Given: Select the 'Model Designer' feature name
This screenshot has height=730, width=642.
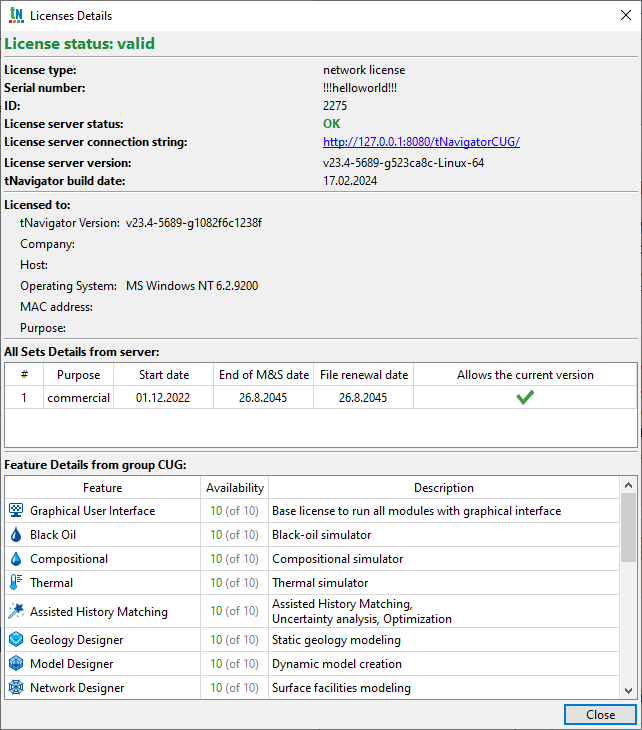Looking at the screenshot, I should tap(72, 664).
